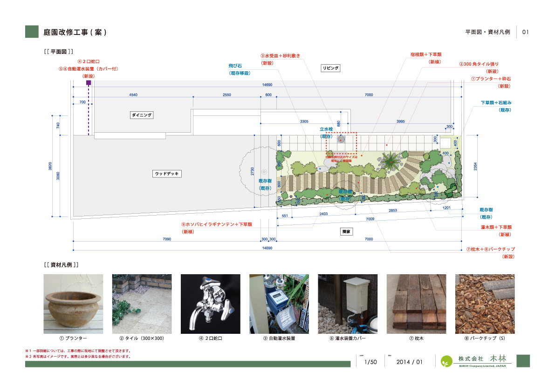
Task: Click the scale value 1/50
Action: [370, 362]
